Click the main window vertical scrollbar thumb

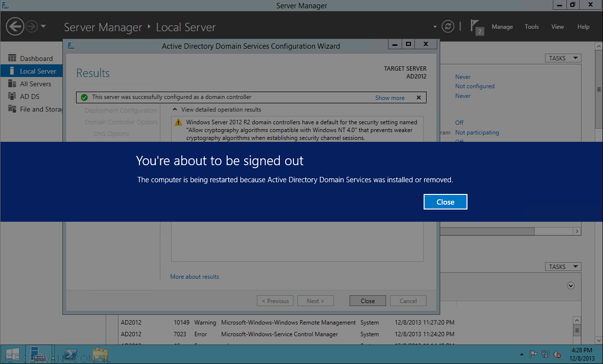tap(599, 90)
